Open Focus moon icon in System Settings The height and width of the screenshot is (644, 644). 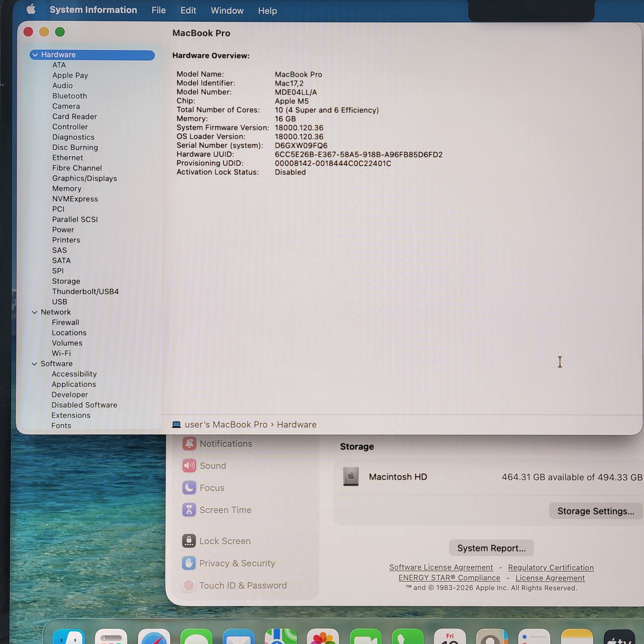(x=189, y=488)
